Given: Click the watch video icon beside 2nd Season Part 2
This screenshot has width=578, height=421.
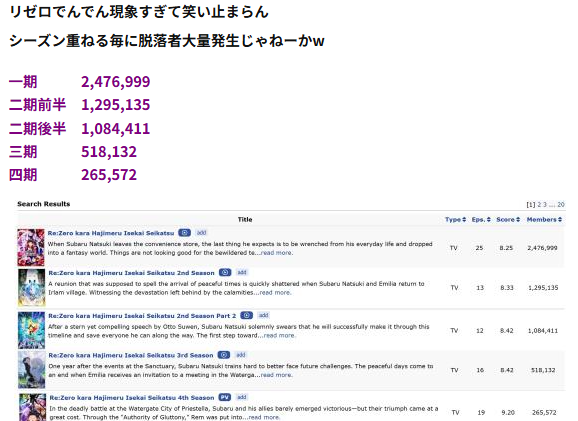Looking at the screenshot, I should (246, 316).
